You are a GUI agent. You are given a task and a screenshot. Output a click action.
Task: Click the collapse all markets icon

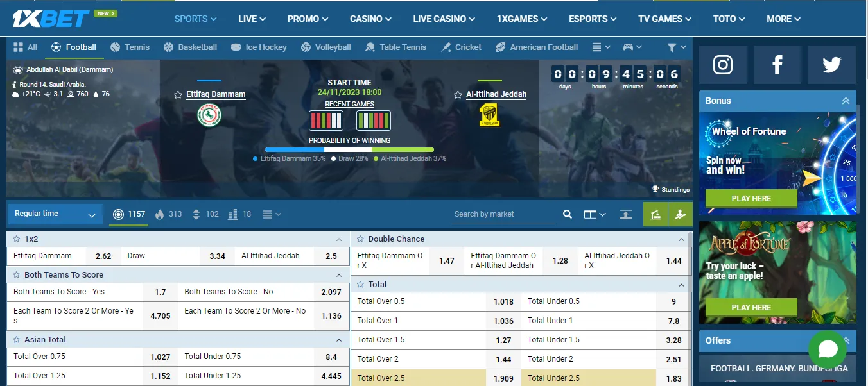625,214
